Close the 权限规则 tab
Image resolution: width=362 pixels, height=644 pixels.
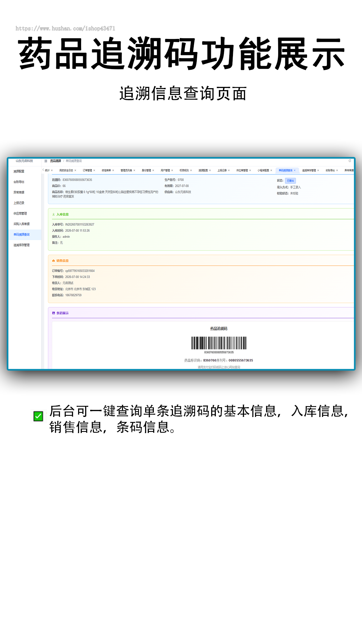click(x=191, y=170)
